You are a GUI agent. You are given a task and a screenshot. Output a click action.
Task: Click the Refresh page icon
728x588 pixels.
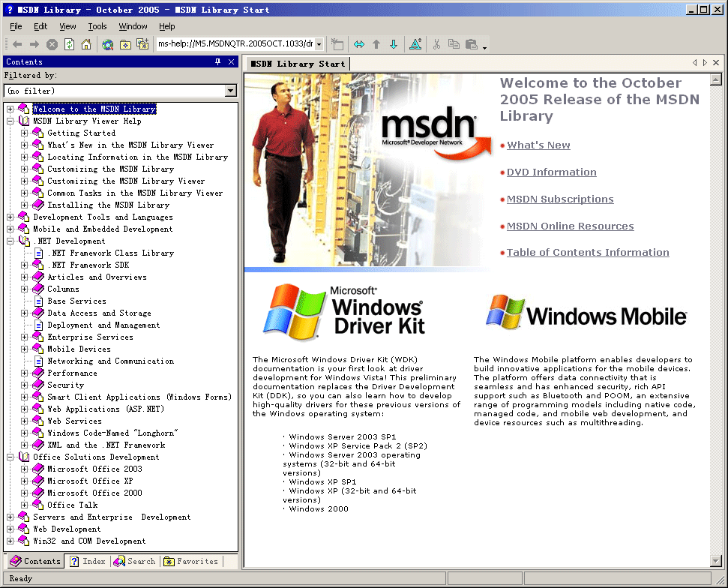(x=69, y=44)
